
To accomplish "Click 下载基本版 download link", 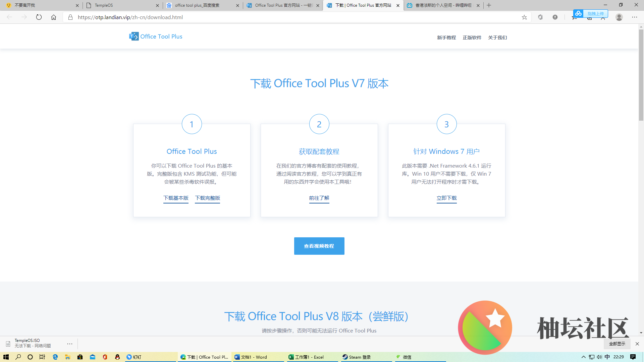I will click(176, 198).
